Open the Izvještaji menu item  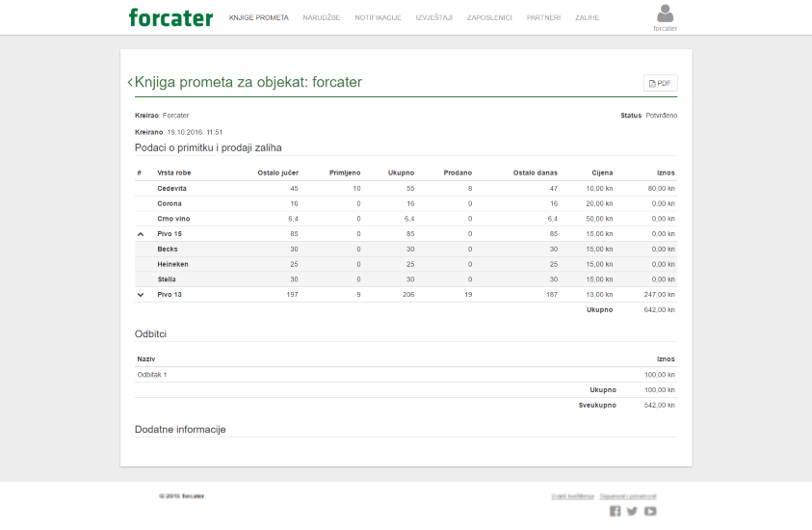pos(433,17)
